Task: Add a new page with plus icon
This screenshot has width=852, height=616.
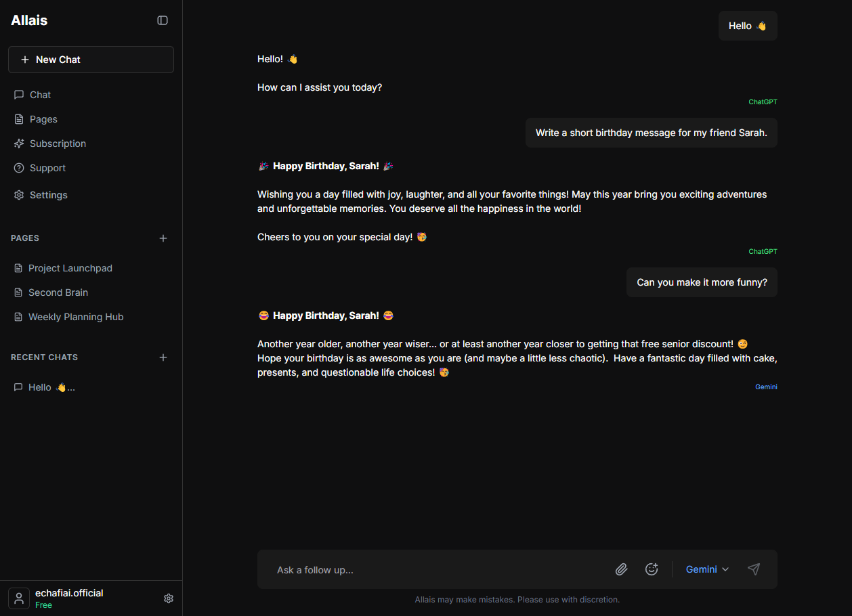Action: pos(163,238)
